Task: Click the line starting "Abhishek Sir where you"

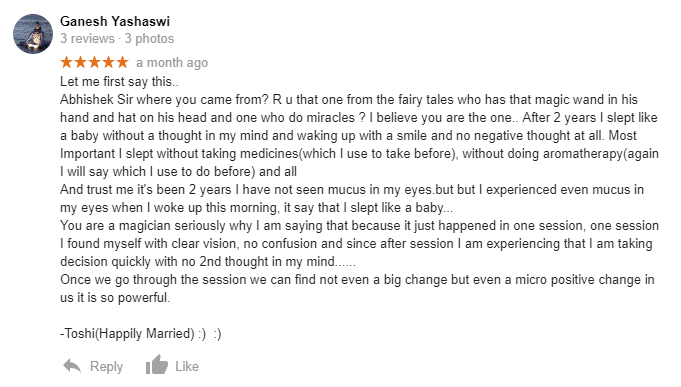Action: [x=349, y=99]
